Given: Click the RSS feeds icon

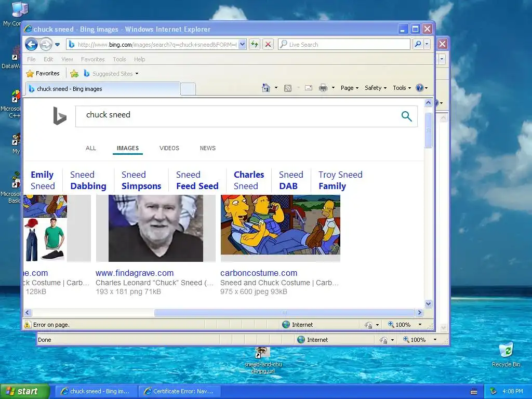Looking at the screenshot, I should [x=288, y=88].
